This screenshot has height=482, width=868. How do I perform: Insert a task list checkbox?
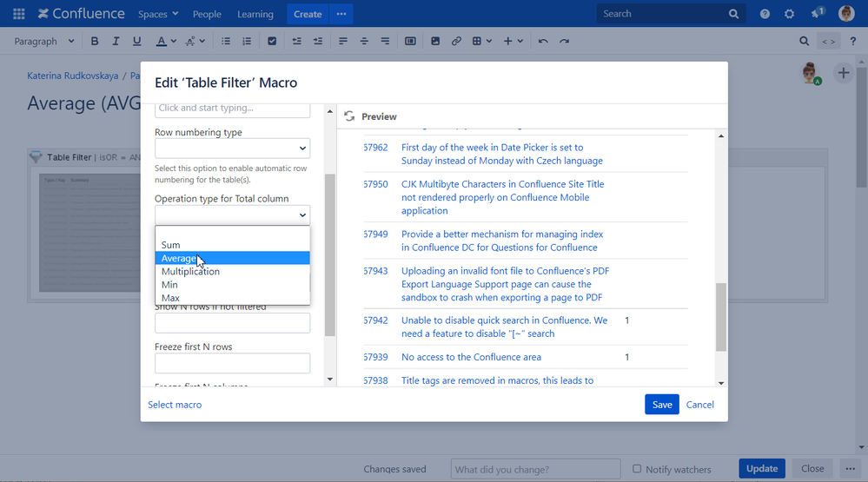coord(272,41)
